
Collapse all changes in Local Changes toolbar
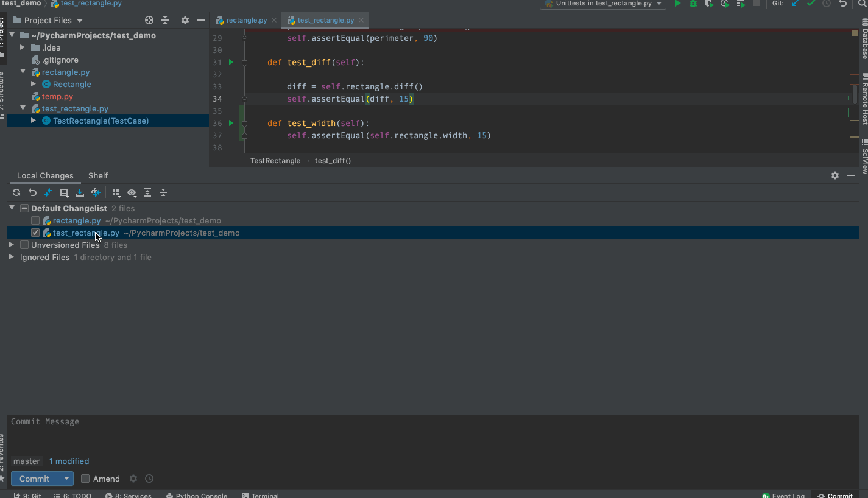pos(163,192)
